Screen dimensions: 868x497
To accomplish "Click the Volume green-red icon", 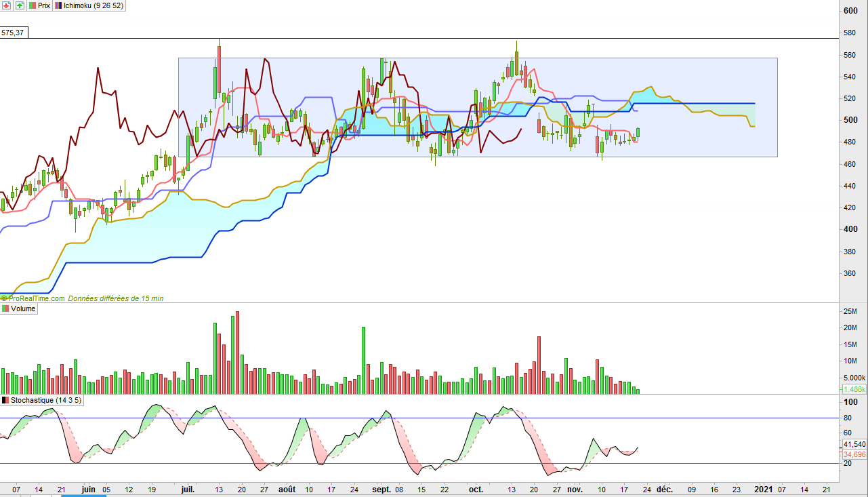I will pyautogui.click(x=5, y=309).
